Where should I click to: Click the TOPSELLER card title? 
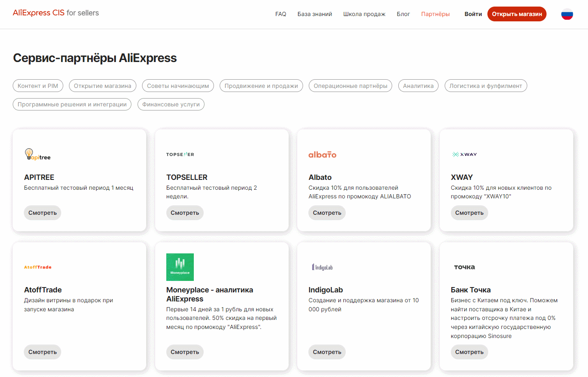click(187, 177)
